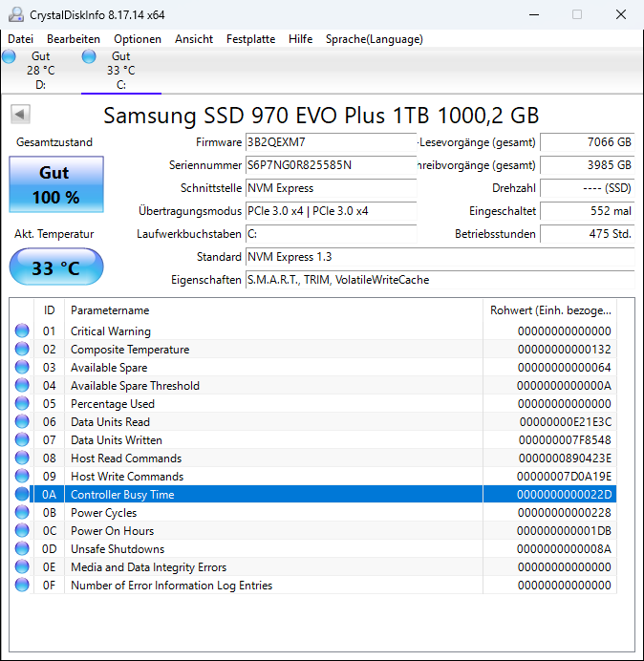Click the Firmware field 3B2QEXM7
Viewport: 644px width, 661px height.
pos(331,142)
